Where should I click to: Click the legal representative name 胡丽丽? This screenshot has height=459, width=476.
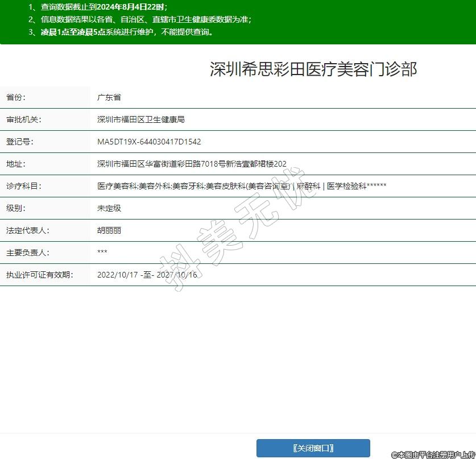109,230
